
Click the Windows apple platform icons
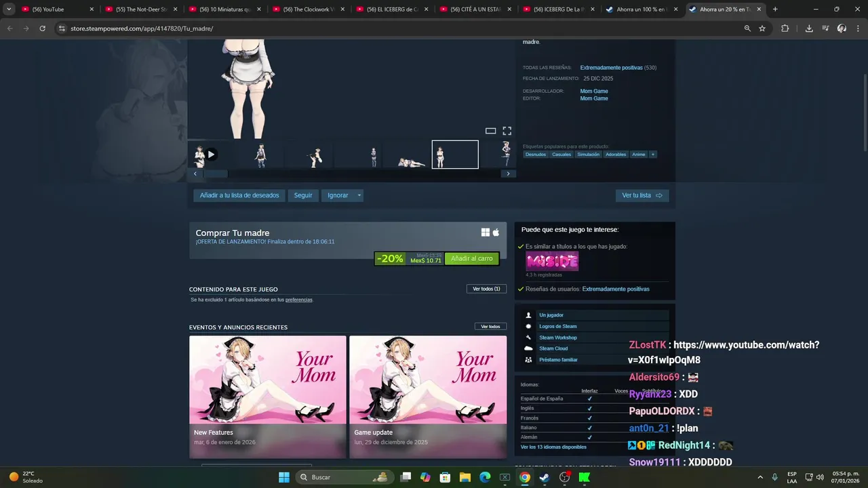click(490, 232)
